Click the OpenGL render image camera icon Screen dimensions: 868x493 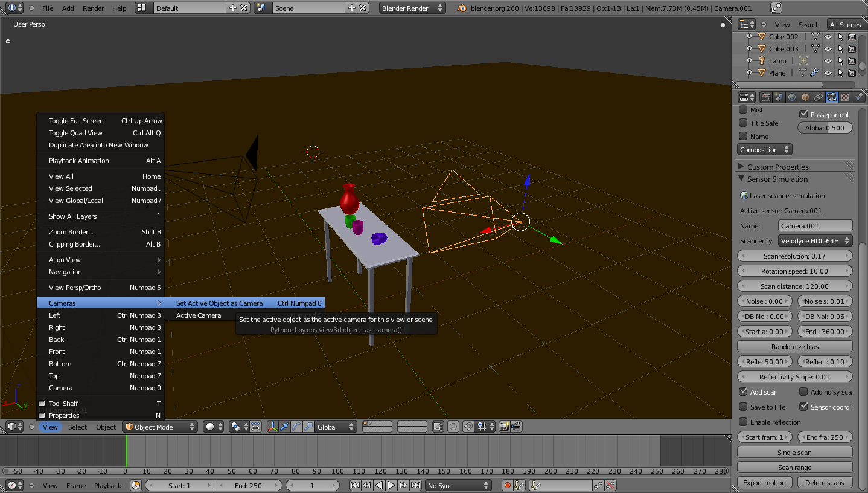(505, 427)
